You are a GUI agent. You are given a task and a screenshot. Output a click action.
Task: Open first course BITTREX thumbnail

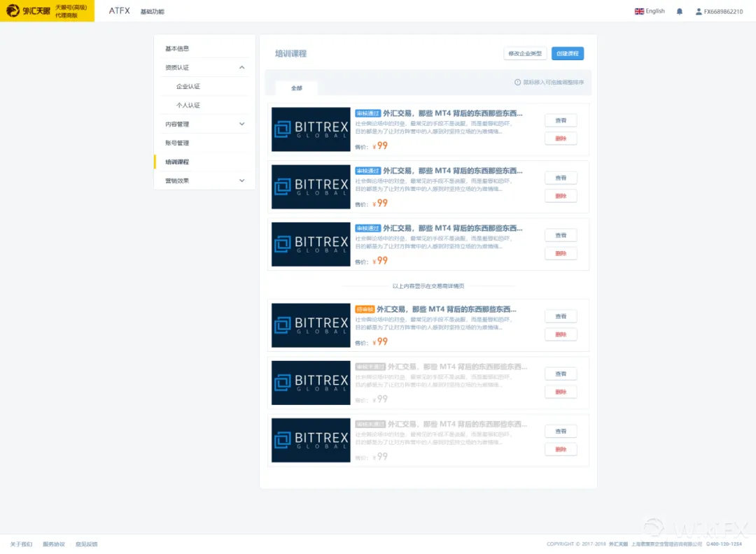[311, 129]
